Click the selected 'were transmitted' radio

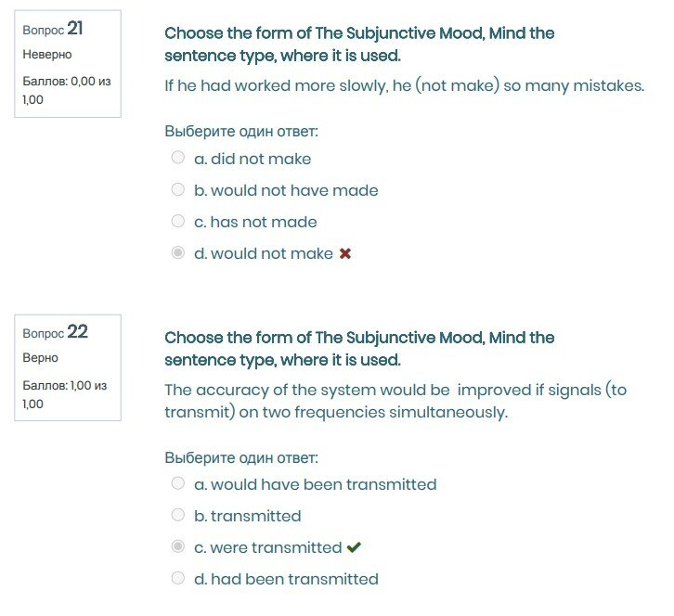click(178, 546)
